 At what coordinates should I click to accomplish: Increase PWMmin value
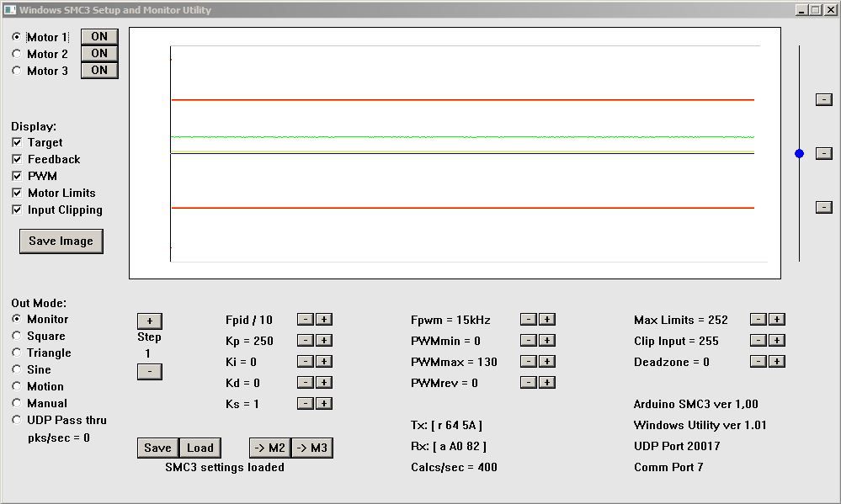pos(547,340)
